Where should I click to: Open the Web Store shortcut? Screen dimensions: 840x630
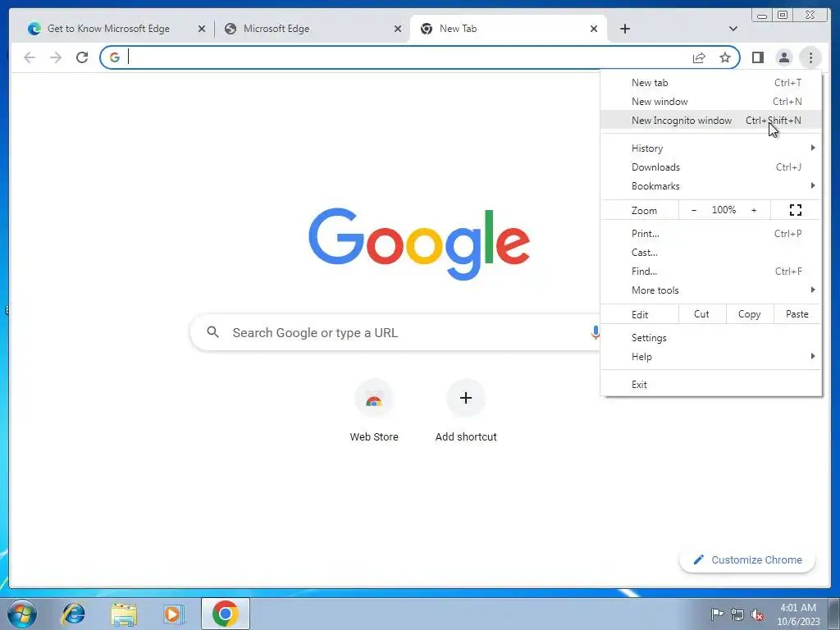coord(374,410)
